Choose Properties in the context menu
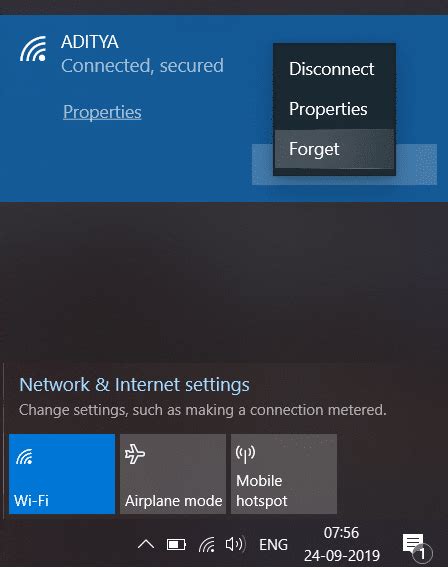The height and width of the screenshot is (569, 448). click(328, 109)
